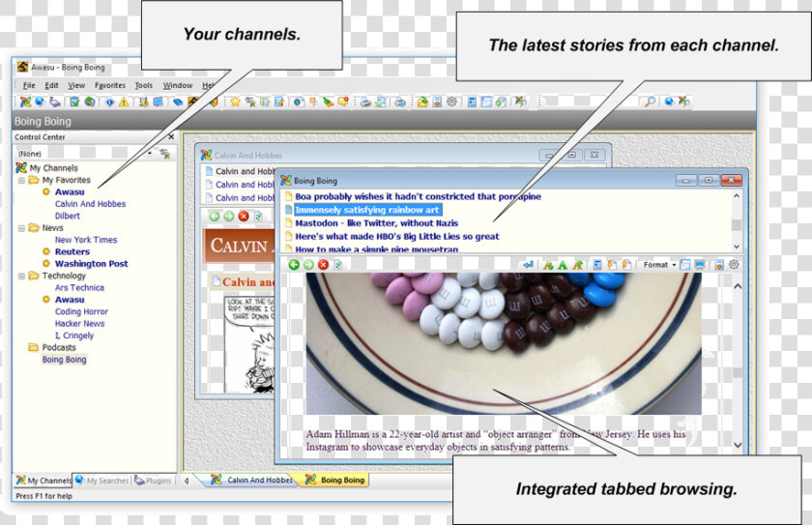Click the yellow warning triangle toolbar icon
812x525 pixels.
pos(124,102)
